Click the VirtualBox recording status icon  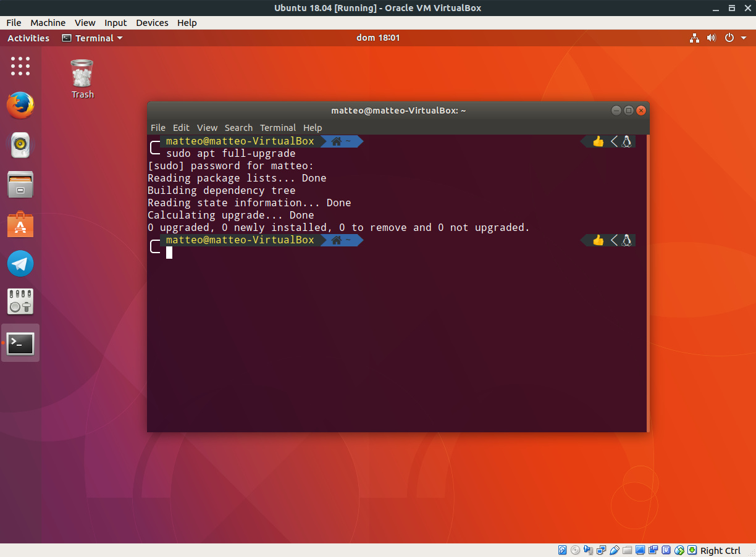pyautogui.click(x=653, y=550)
